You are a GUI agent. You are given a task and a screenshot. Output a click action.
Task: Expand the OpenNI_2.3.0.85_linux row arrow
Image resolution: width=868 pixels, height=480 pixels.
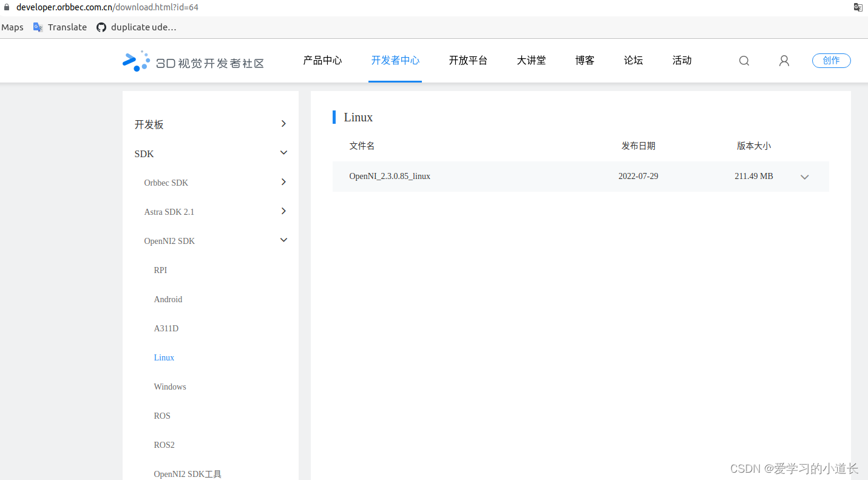click(x=805, y=177)
